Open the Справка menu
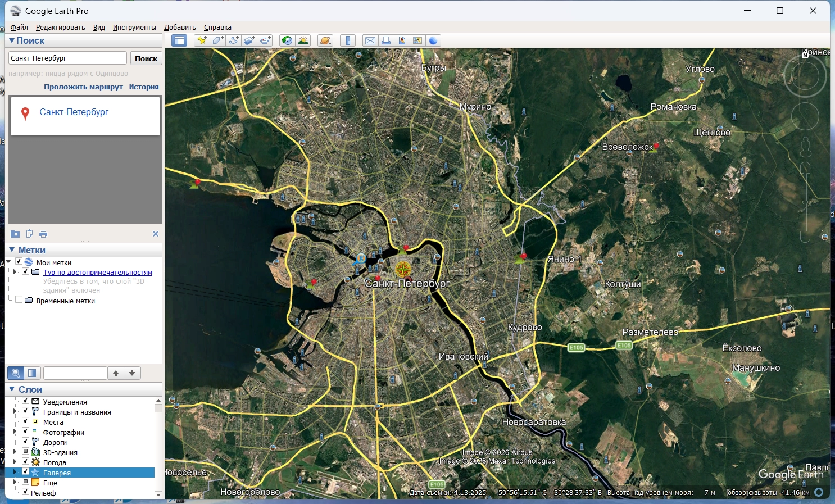Image resolution: width=835 pixels, height=504 pixels. 217,27
